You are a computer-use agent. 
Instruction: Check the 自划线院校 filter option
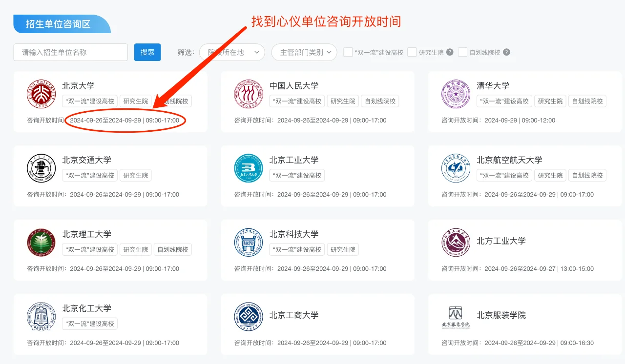pyautogui.click(x=462, y=52)
